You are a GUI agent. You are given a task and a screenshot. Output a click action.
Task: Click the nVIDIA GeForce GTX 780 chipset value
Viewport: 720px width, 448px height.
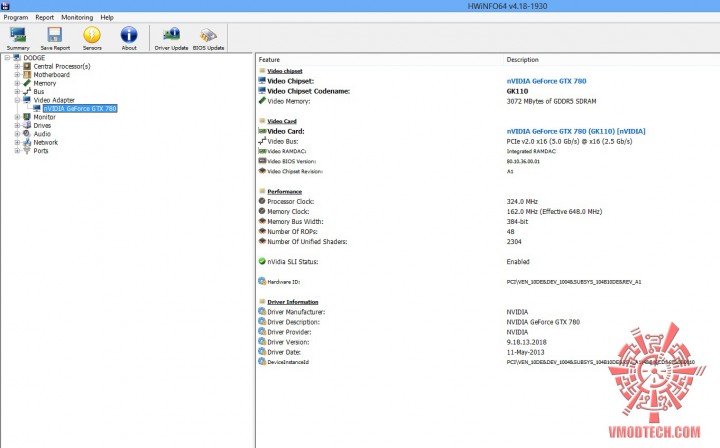pos(546,81)
